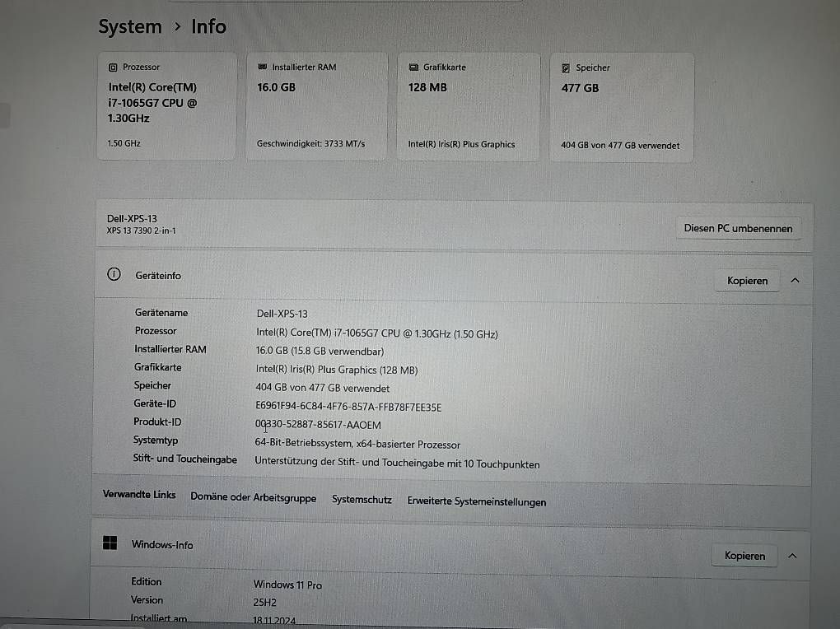Viewport: 840px width, 629px height.
Task: Click Geschwindigkeit: 3733 MT/s text
Action: click(x=310, y=143)
